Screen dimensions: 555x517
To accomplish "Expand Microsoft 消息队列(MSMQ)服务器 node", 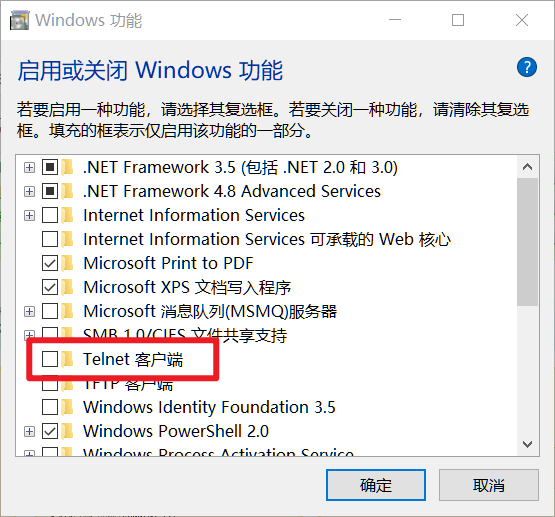I will [x=29, y=311].
